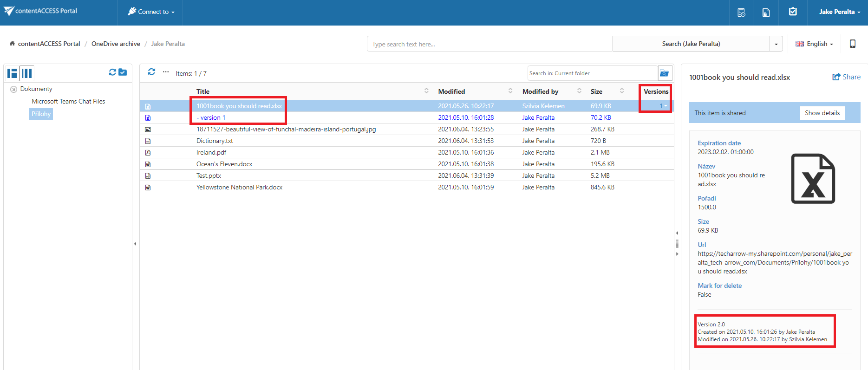Open the Connect to menu
The height and width of the screenshot is (370, 868).
[x=151, y=12]
